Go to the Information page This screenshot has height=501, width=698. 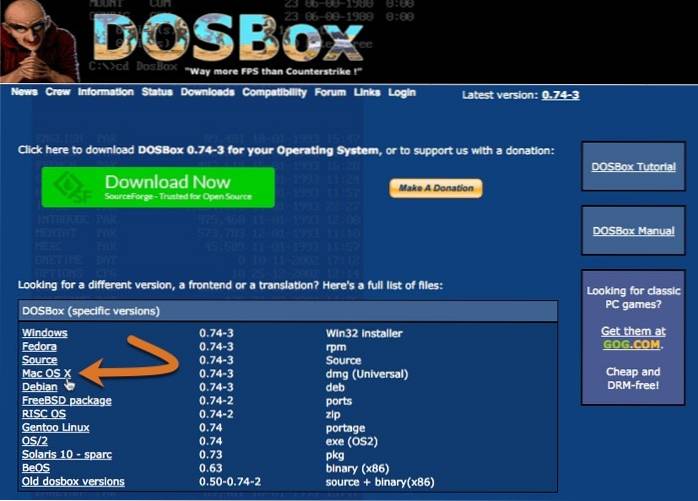click(x=105, y=92)
